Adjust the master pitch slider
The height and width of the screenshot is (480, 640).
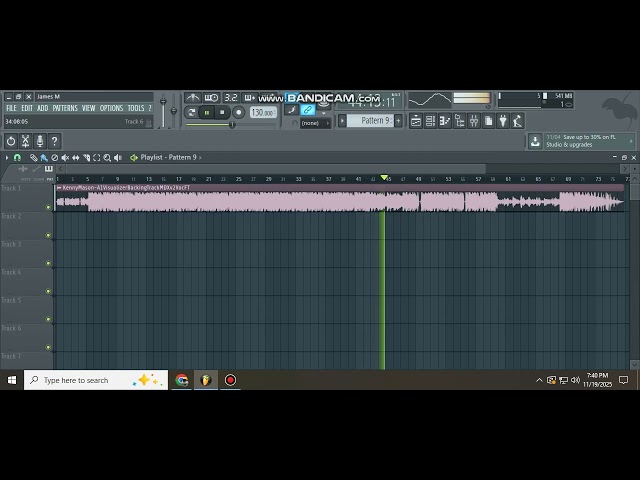coord(173,110)
